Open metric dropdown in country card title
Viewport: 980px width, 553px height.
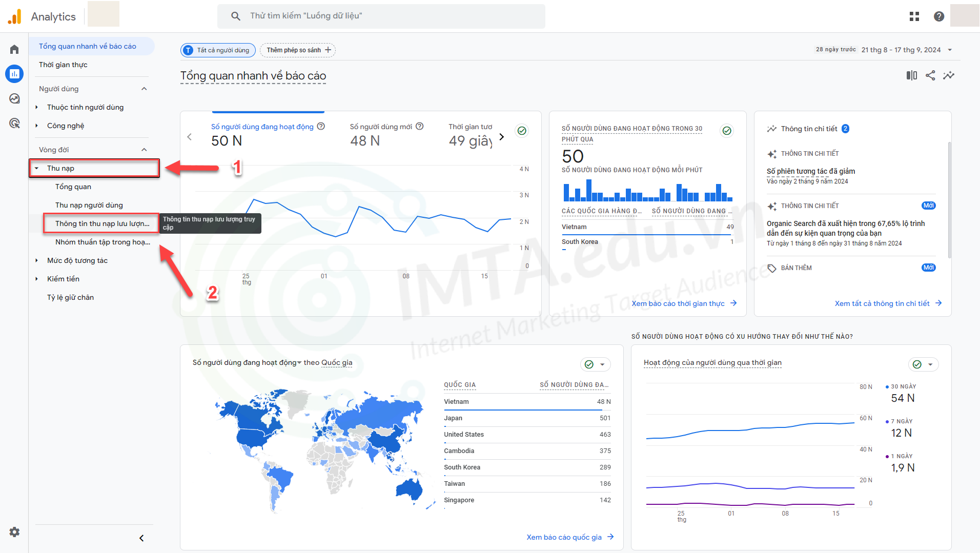[299, 363]
